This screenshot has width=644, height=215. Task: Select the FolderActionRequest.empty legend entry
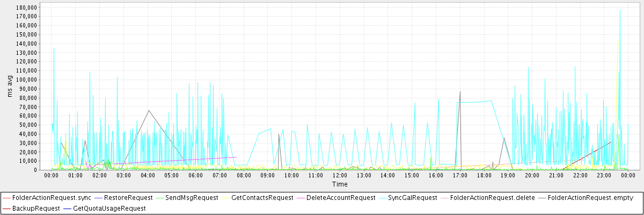(590, 198)
